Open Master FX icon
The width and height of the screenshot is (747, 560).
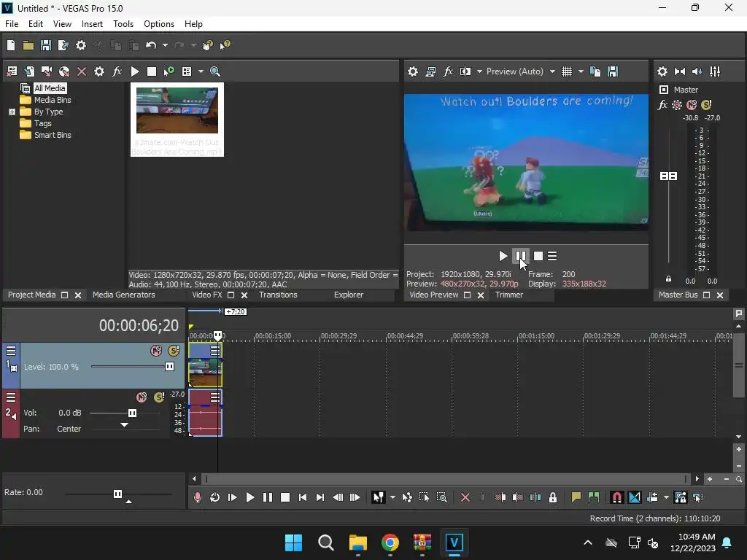click(x=662, y=105)
